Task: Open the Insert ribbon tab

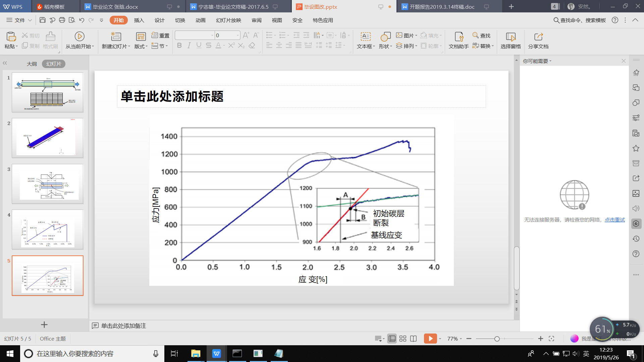Action: (x=139, y=20)
